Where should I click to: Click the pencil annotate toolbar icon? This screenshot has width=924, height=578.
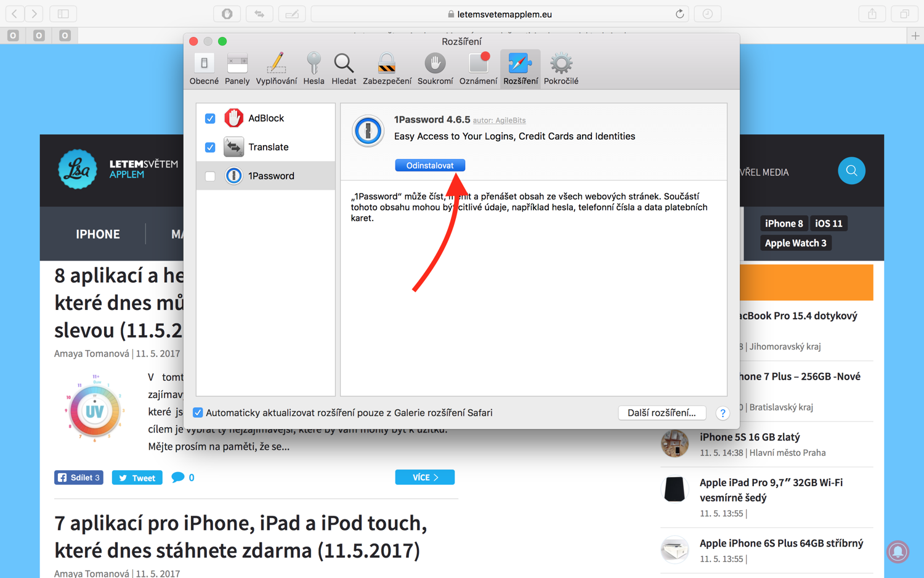[292, 14]
